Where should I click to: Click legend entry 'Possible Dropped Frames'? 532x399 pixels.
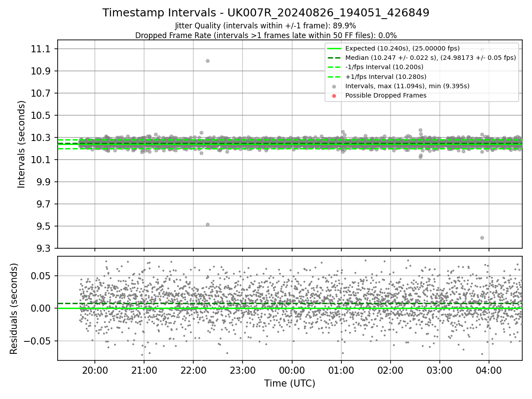pos(386,95)
